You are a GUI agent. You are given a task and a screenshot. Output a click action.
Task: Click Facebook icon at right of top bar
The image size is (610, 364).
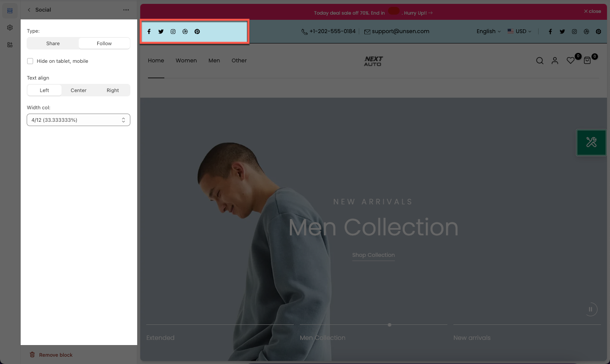[550, 31]
